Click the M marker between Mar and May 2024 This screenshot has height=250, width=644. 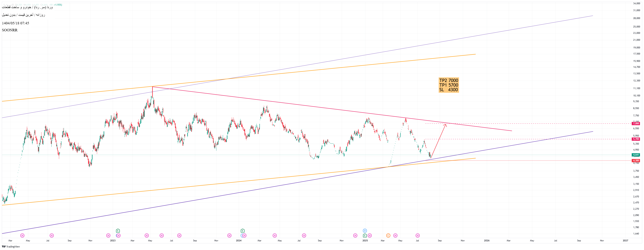pos(275,235)
